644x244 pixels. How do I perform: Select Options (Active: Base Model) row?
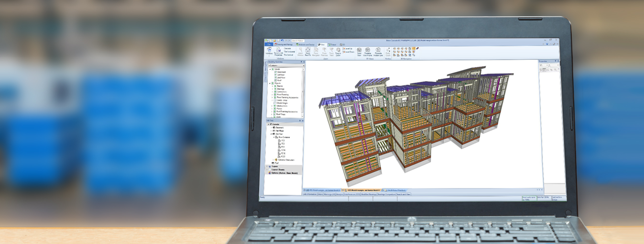click(x=284, y=173)
